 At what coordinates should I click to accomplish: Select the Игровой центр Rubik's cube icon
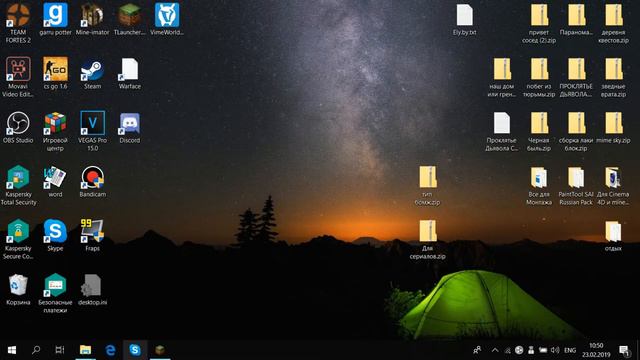[x=55, y=123]
